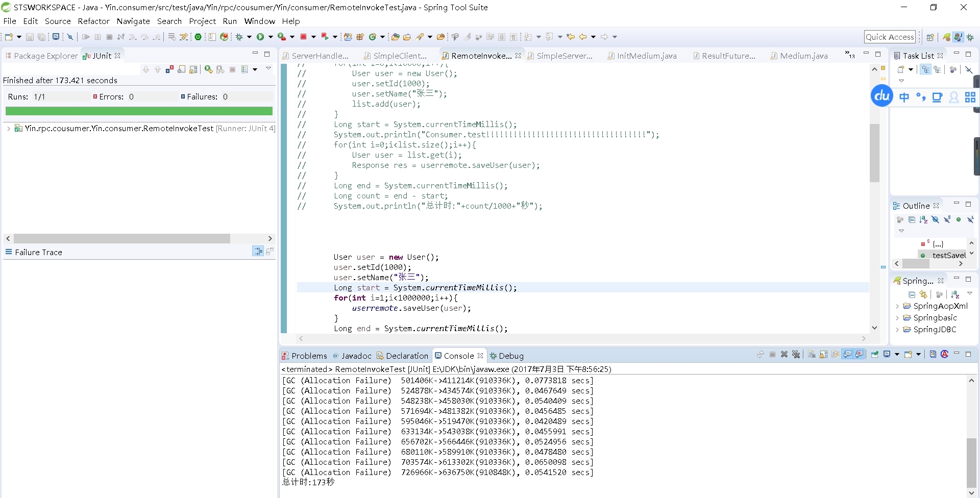Open the File menu
Image resolution: width=980 pixels, height=498 pixels.
coord(10,21)
